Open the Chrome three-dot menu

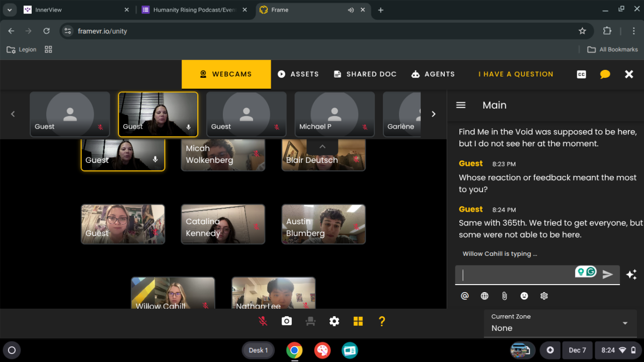point(633,31)
